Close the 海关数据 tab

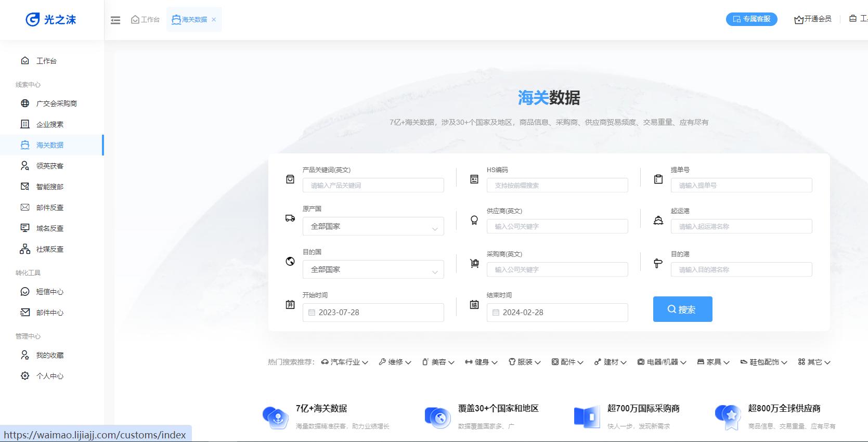coord(214,20)
